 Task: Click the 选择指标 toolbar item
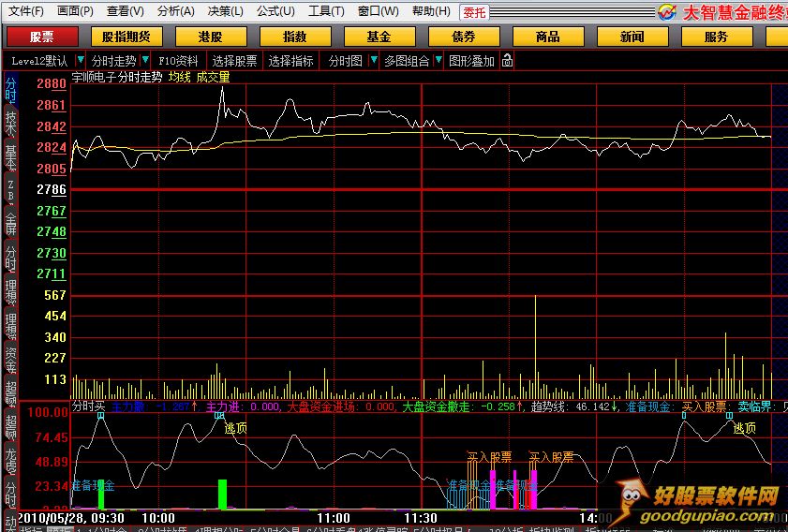pyautogui.click(x=290, y=61)
